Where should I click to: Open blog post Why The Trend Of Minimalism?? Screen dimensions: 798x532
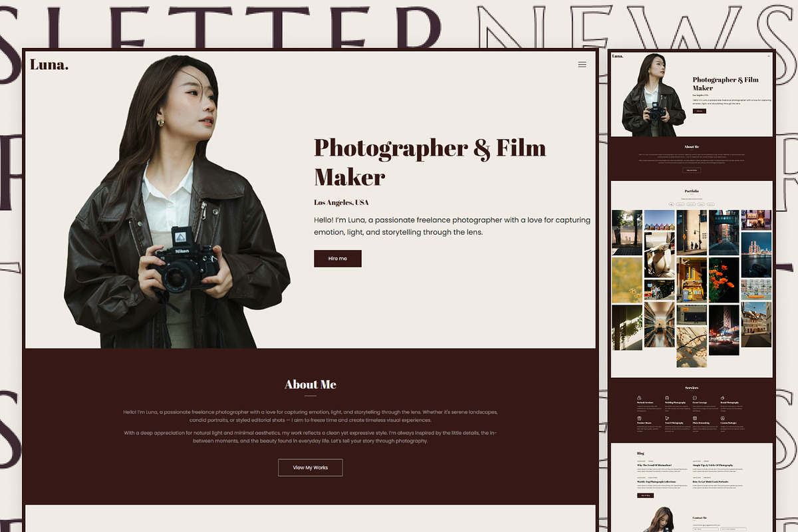654,465
